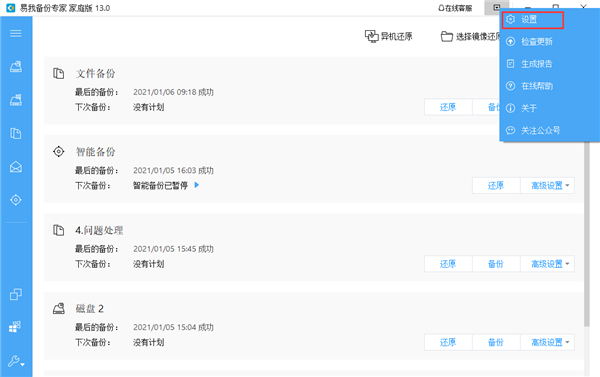This screenshot has width=600, height=377.
Task: Click the 2021/01/06 09:18 成功 timestamp
Action: tap(173, 92)
